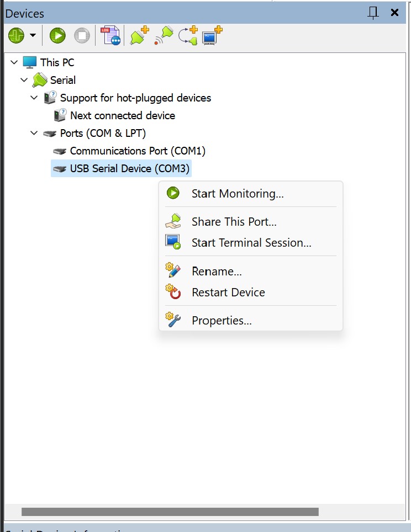Select Communications Port (COM1) item

[138, 151]
